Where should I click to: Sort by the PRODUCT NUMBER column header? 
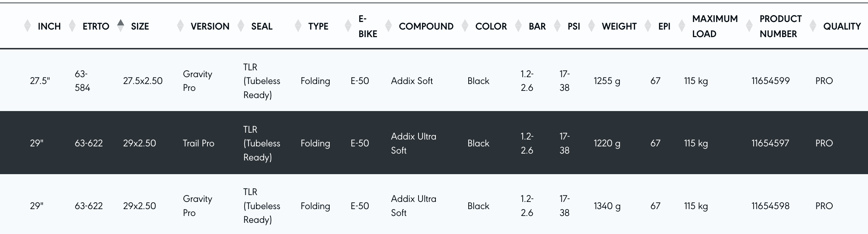[780, 26]
